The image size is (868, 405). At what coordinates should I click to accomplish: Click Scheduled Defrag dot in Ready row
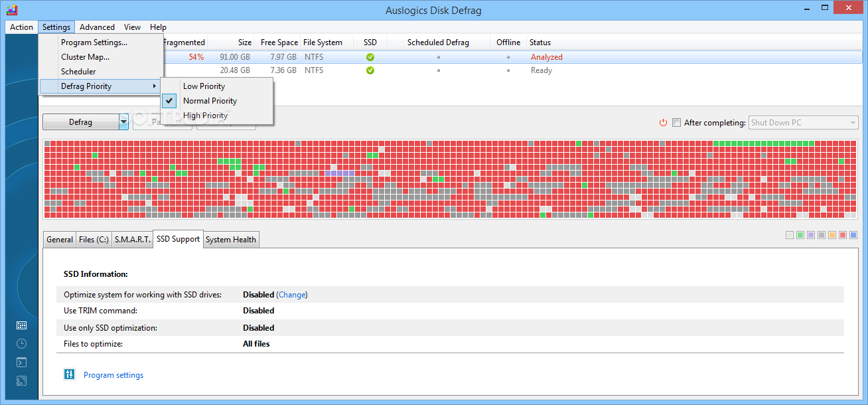(x=438, y=70)
